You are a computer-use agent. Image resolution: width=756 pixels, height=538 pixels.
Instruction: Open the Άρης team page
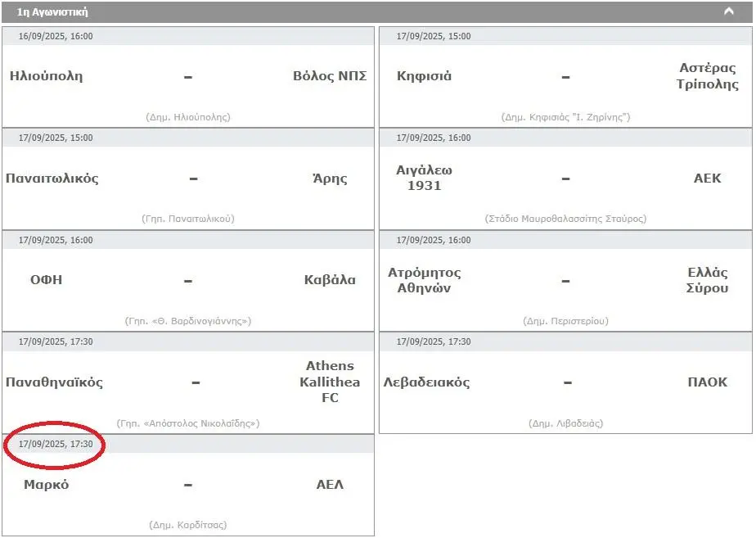click(330, 178)
